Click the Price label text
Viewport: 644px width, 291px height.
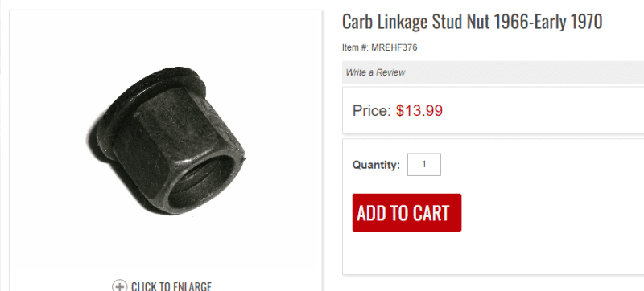point(372,111)
